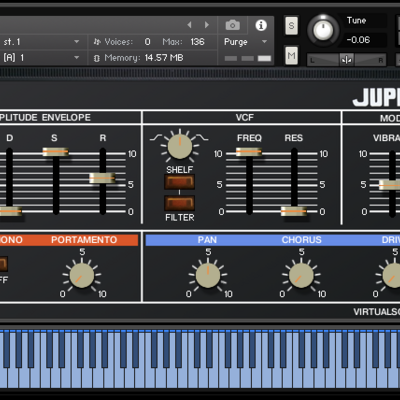Show instrument info with the i icon

(261, 25)
